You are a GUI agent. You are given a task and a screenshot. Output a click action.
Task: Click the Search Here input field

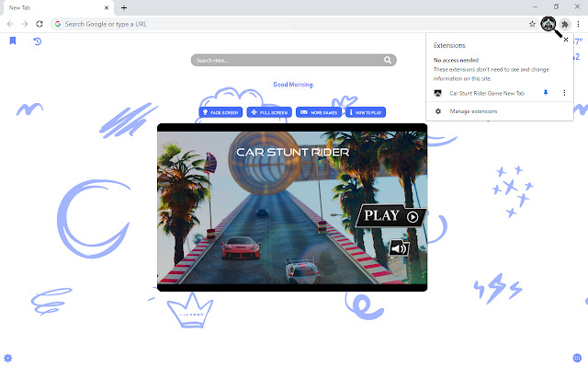tap(285, 61)
